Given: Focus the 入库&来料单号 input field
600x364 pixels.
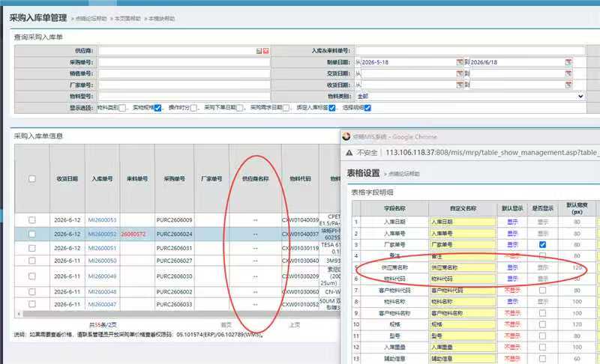Looking at the screenshot, I should [470, 51].
